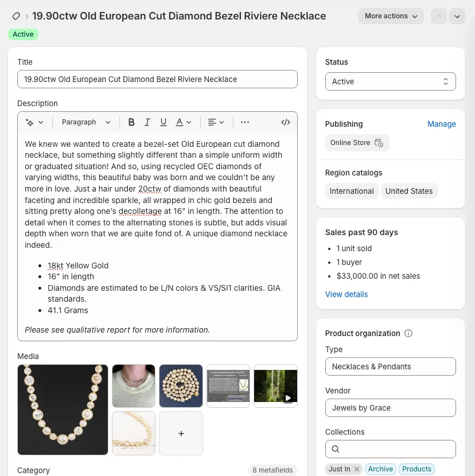Toggle underline formatting in description

coord(163,122)
